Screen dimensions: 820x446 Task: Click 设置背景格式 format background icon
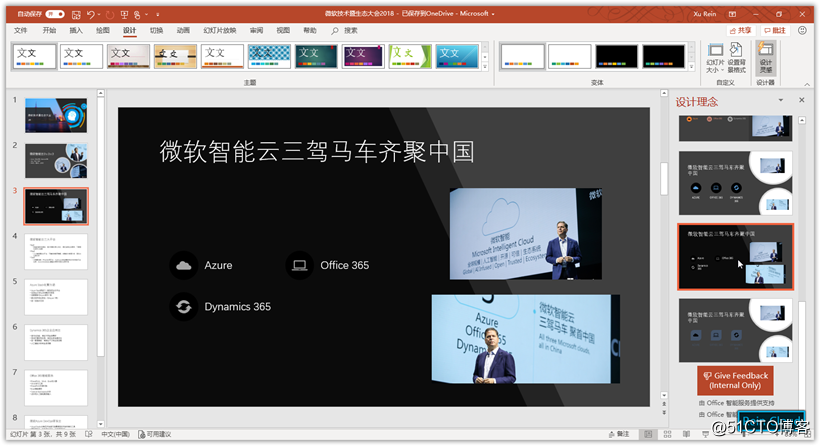736,58
